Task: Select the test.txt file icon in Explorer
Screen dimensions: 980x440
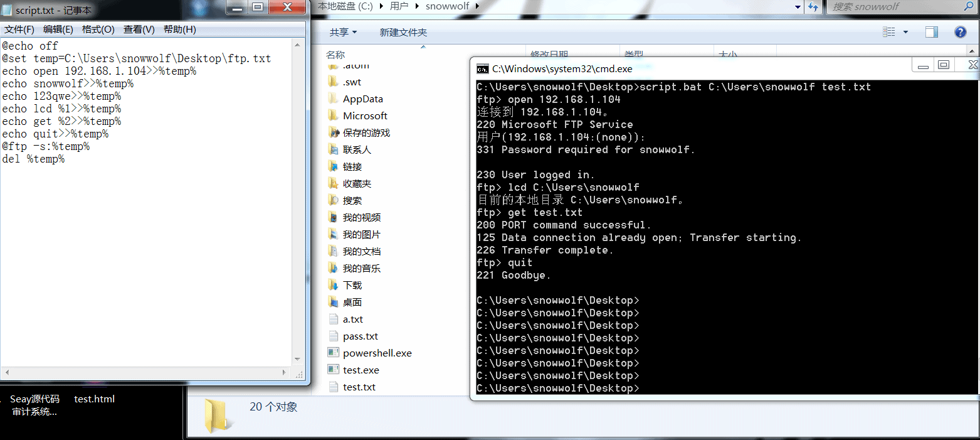Action: pos(333,387)
